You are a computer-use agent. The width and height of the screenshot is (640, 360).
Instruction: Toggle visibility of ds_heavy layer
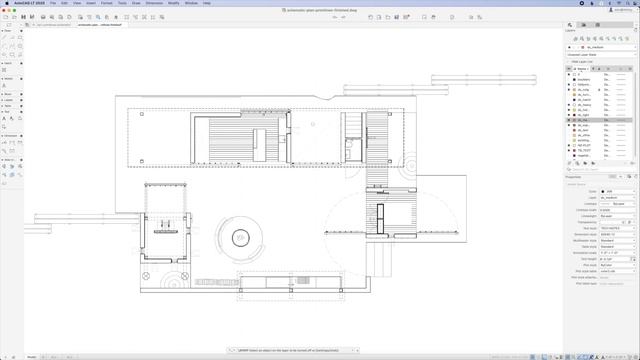tap(569, 105)
